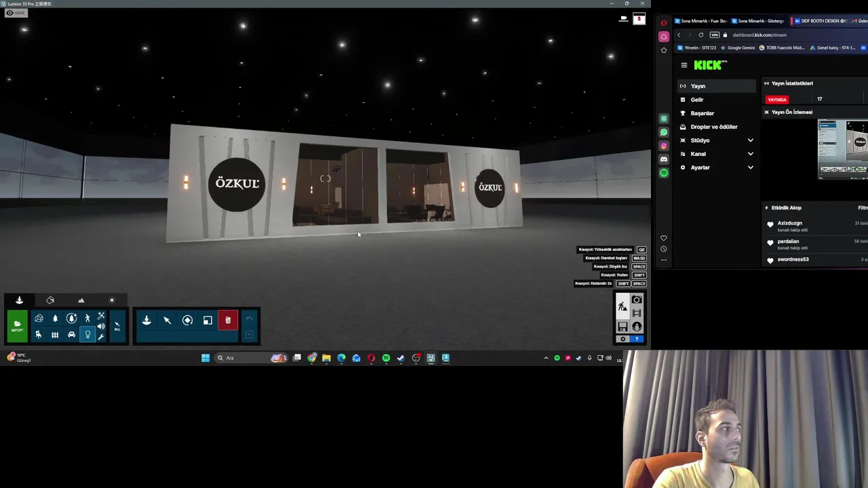Activate the Select arrow tool
Viewport: 868px width, 488px height.
[x=167, y=320]
